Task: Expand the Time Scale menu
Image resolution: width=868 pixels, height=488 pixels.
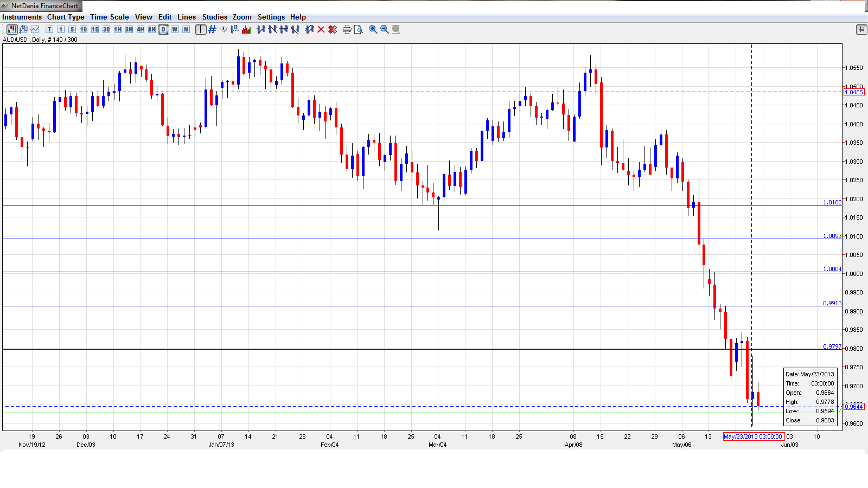Action: pyautogui.click(x=109, y=17)
